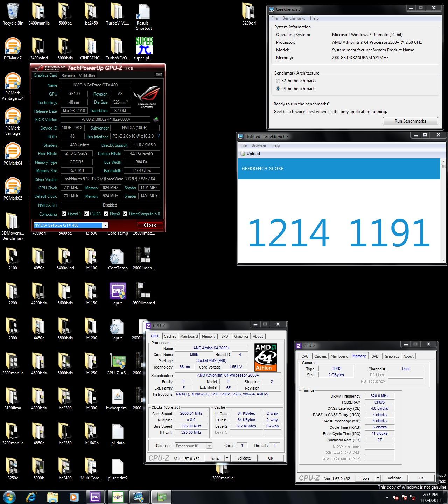Click the GPU-Z BIOS save chip icon
Image resolution: width=448 pixels, height=504 pixels.
(x=156, y=119)
